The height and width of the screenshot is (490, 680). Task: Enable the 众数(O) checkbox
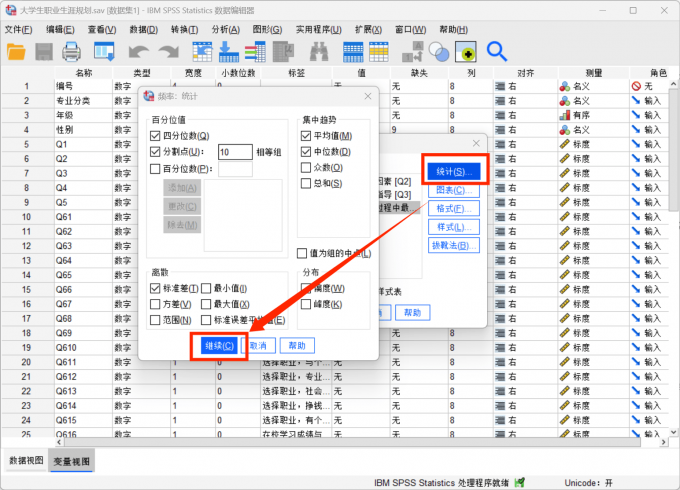coord(307,168)
